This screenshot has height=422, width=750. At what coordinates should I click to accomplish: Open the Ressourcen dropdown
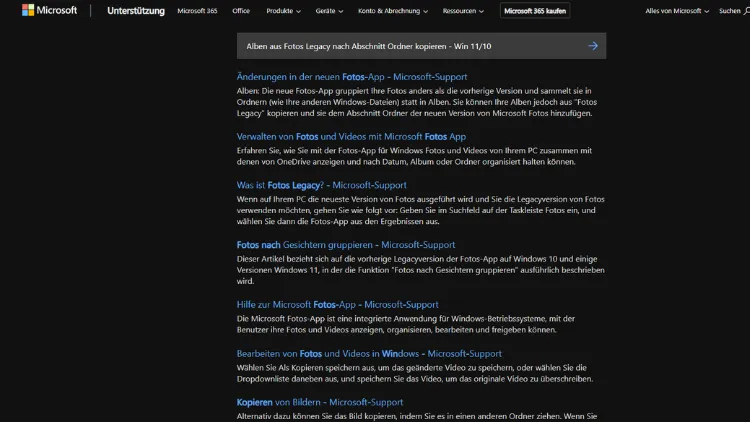pos(466,11)
